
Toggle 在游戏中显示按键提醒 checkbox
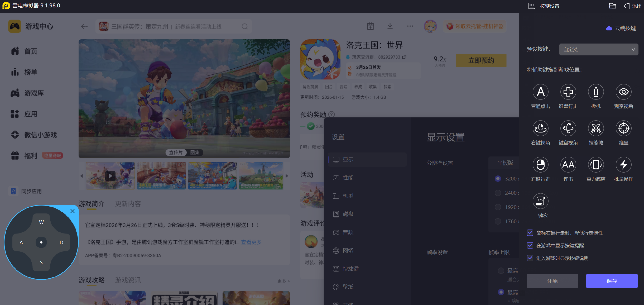tap(530, 245)
